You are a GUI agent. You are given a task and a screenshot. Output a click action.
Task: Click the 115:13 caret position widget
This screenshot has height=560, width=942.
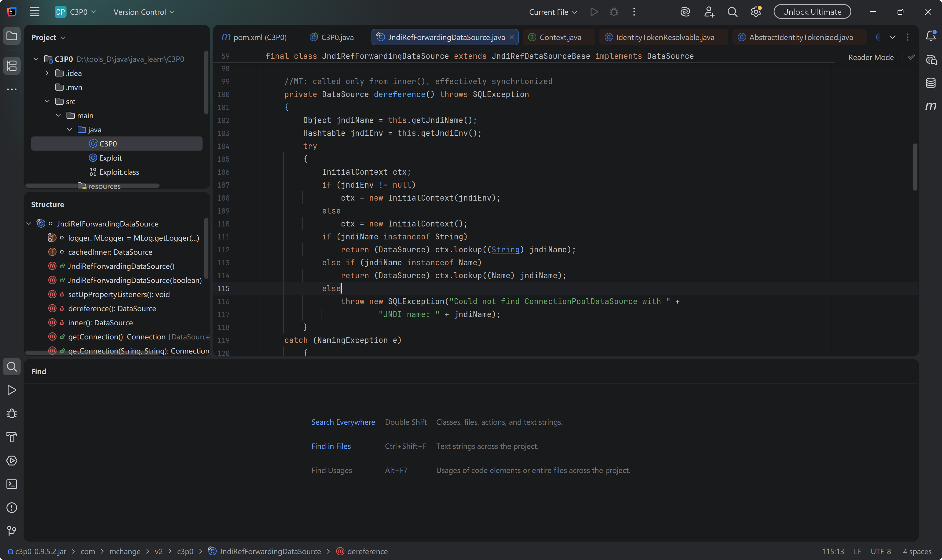tap(832, 551)
